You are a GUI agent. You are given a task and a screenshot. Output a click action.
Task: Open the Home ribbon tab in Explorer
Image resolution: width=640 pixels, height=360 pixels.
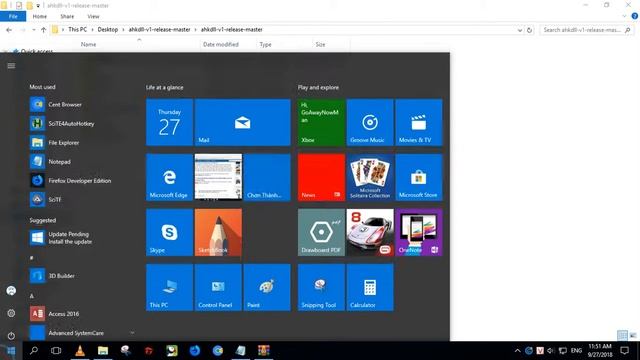pos(40,16)
